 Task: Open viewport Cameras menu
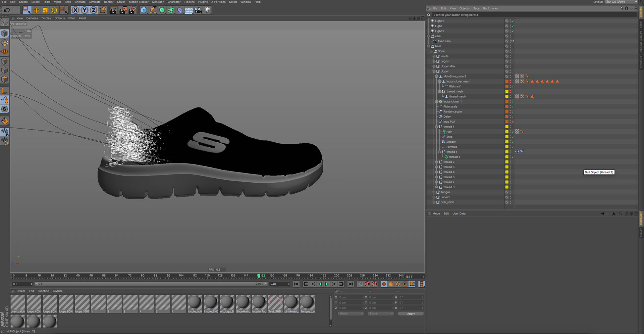click(x=32, y=18)
